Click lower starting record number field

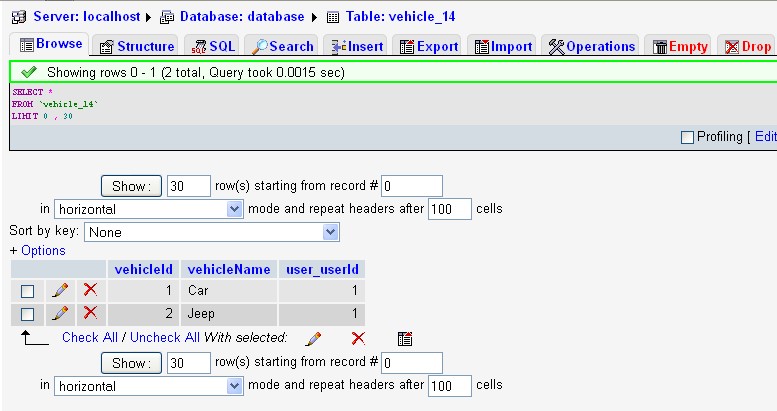coord(412,363)
